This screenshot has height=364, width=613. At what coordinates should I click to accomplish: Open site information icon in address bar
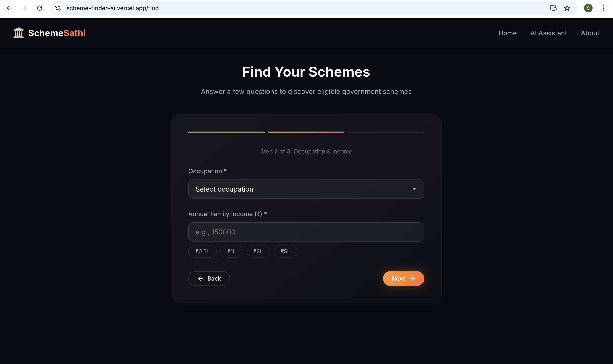coord(58,8)
